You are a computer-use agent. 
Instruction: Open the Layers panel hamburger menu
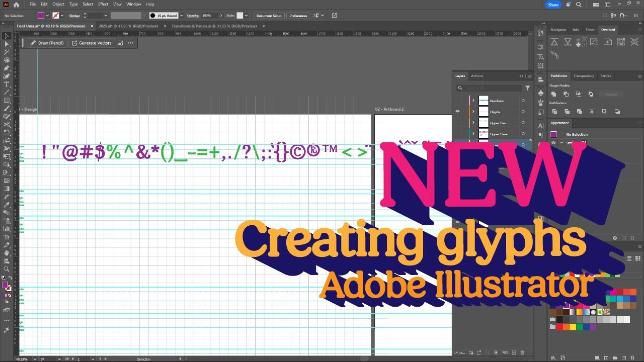point(530,76)
